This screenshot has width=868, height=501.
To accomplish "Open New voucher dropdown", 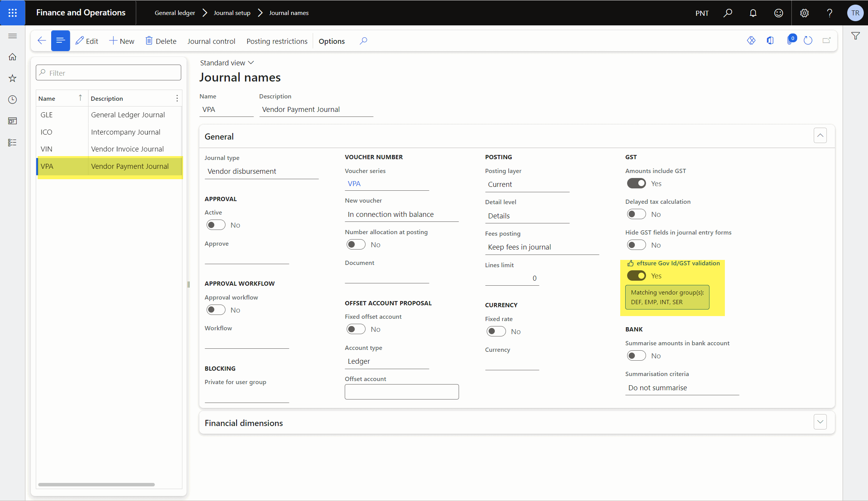I will pyautogui.click(x=402, y=215).
